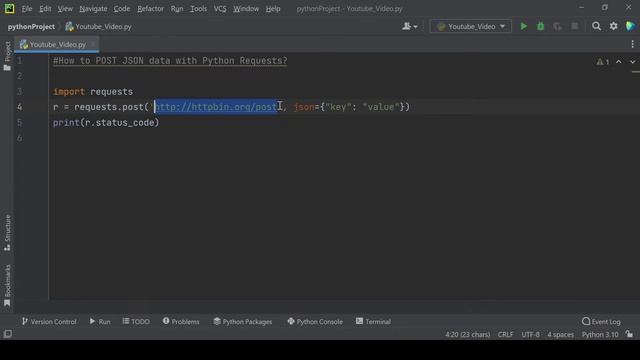Viewport: 640px width, 360px height.
Task: Change 4 spaces indent setting
Action: pos(560,334)
